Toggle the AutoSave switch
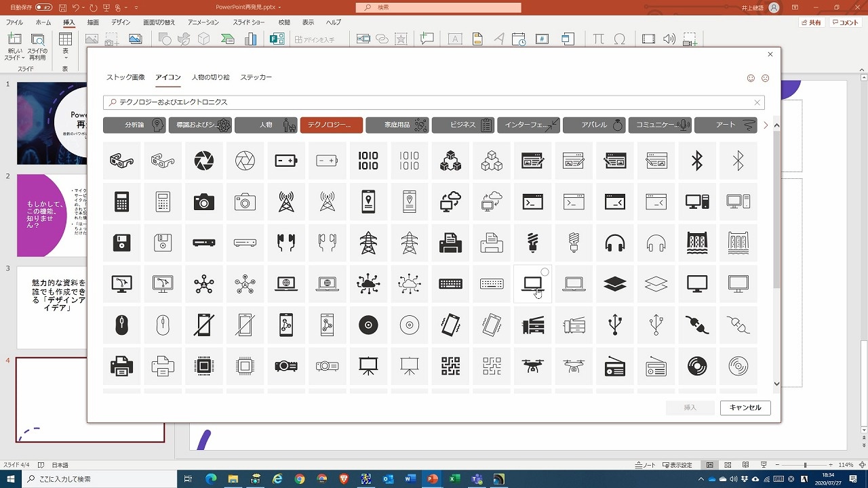Viewport: 868px width, 488px height. (x=43, y=7)
